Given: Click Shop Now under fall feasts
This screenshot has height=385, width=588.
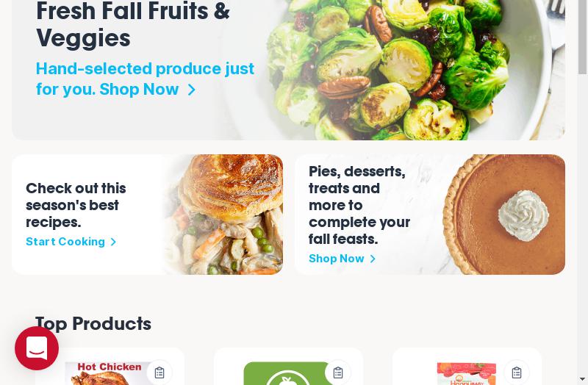Looking at the screenshot, I should 337,259.
